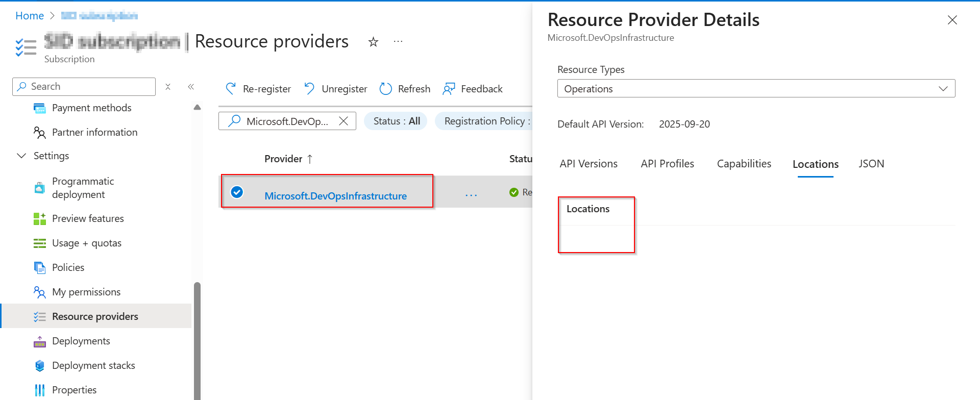Click the Re-register button
This screenshot has height=400, width=980.
(258, 89)
